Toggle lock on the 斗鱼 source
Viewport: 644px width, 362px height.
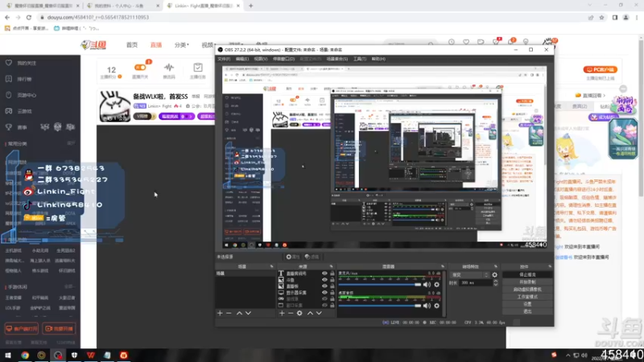(x=332, y=280)
